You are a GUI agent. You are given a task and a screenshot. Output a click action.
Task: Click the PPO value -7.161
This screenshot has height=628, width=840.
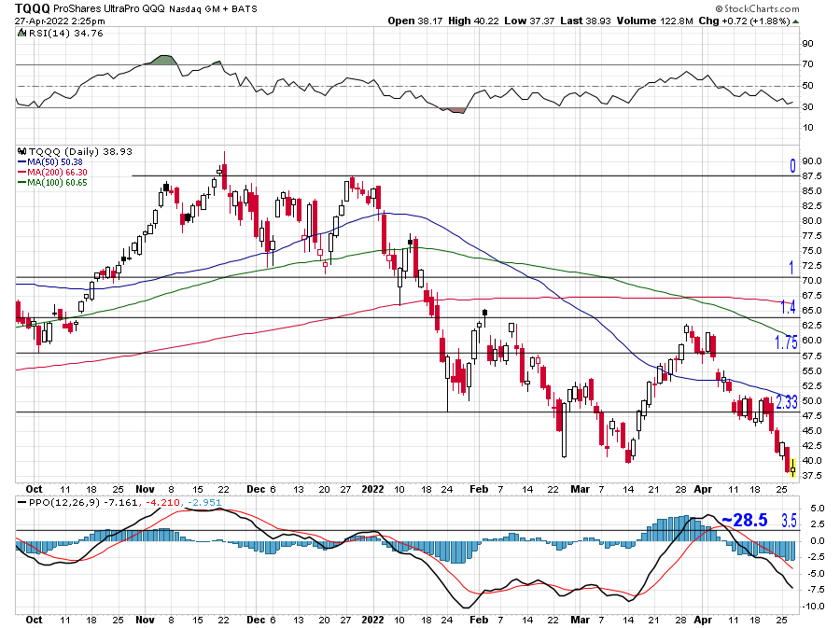pyautogui.click(x=120, y=503)
